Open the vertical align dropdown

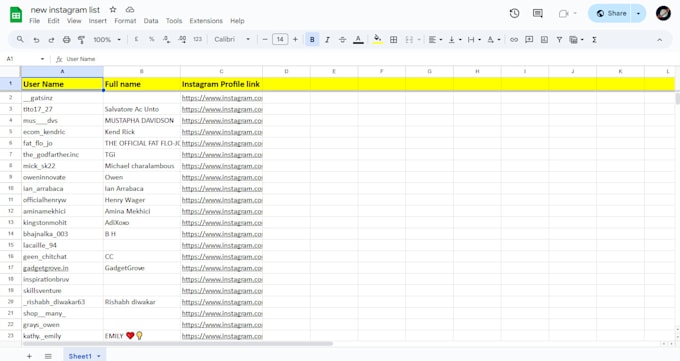(454, 39)
